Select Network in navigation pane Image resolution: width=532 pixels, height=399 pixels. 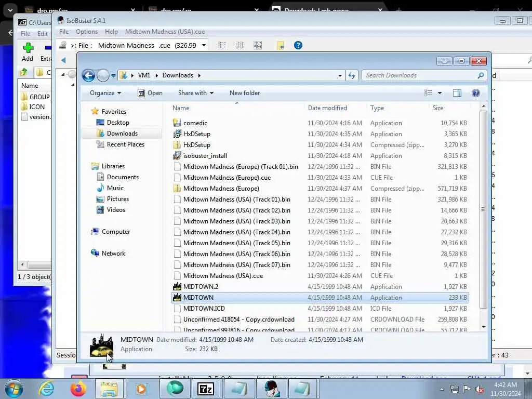113,254
